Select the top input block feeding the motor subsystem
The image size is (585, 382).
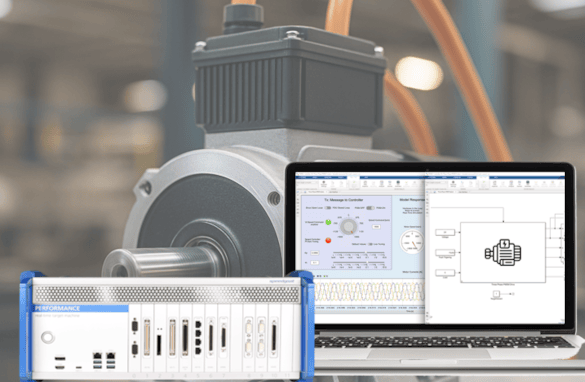pos(445,232)
